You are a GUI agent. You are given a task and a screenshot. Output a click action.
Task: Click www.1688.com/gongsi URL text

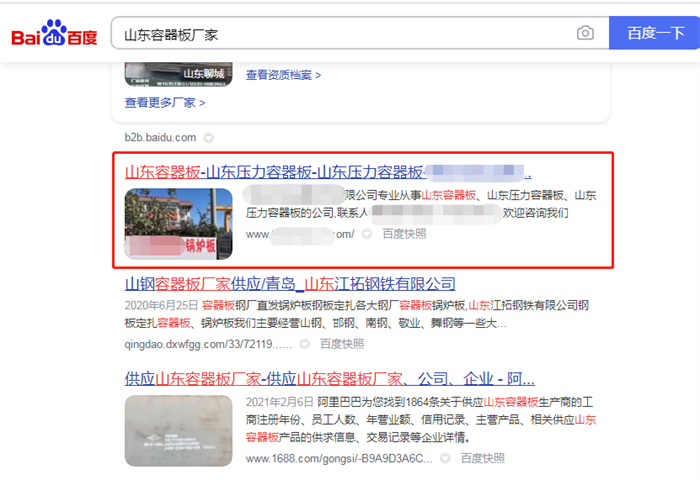(339, 459)
